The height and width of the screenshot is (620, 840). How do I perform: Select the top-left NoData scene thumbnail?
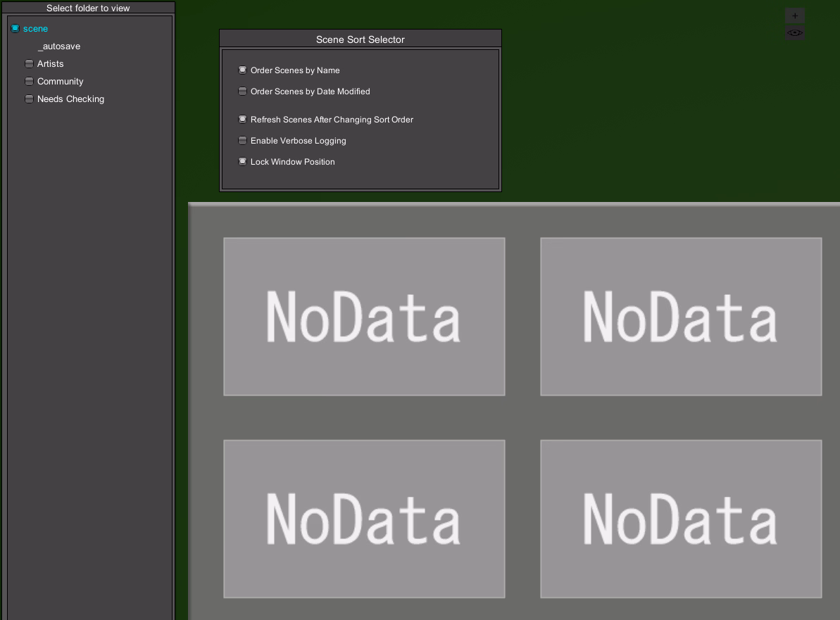point(364,317)
